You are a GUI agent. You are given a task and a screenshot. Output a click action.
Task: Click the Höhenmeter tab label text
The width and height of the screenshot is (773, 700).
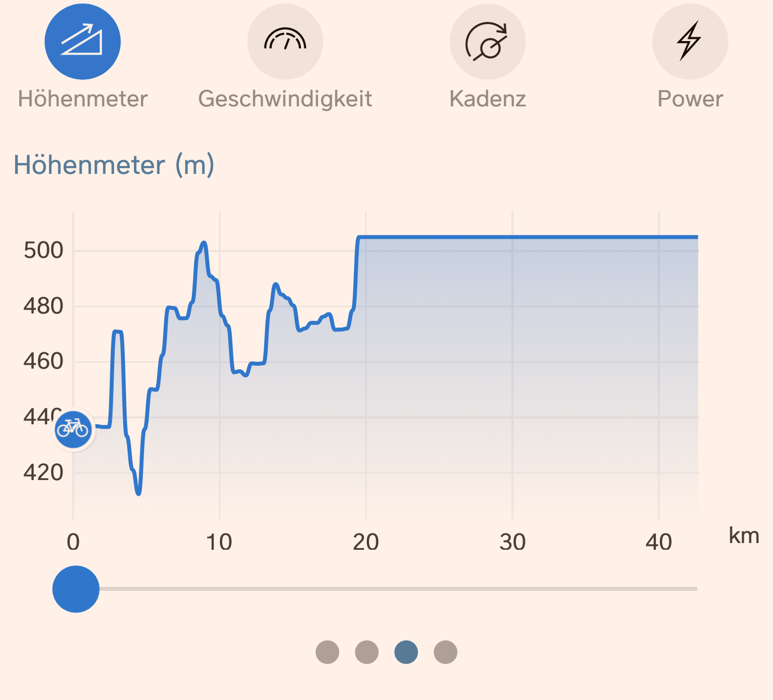[83, 99]
